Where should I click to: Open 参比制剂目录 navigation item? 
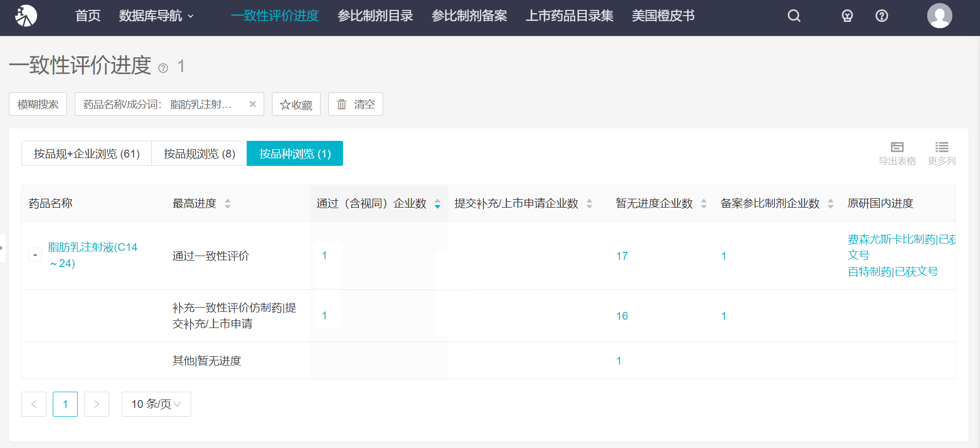point(375,16)
